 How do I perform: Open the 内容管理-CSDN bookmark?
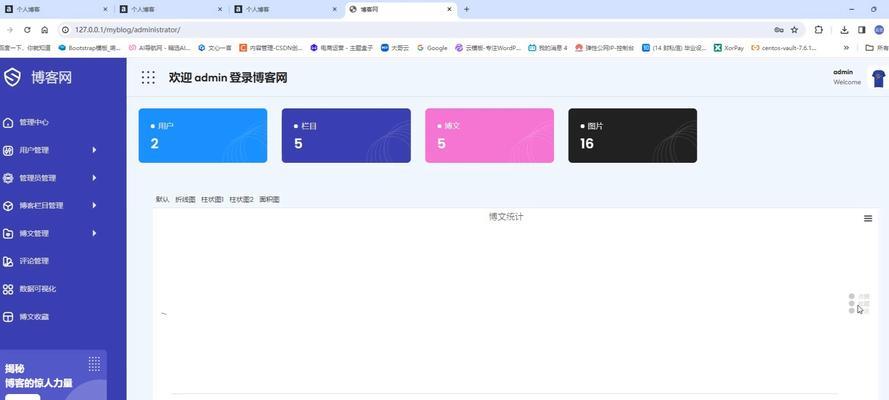271,48
